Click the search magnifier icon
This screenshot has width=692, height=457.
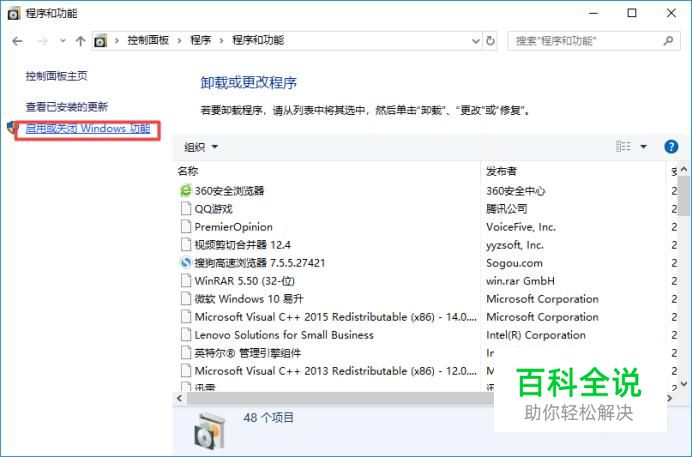(x=669, y=41)
